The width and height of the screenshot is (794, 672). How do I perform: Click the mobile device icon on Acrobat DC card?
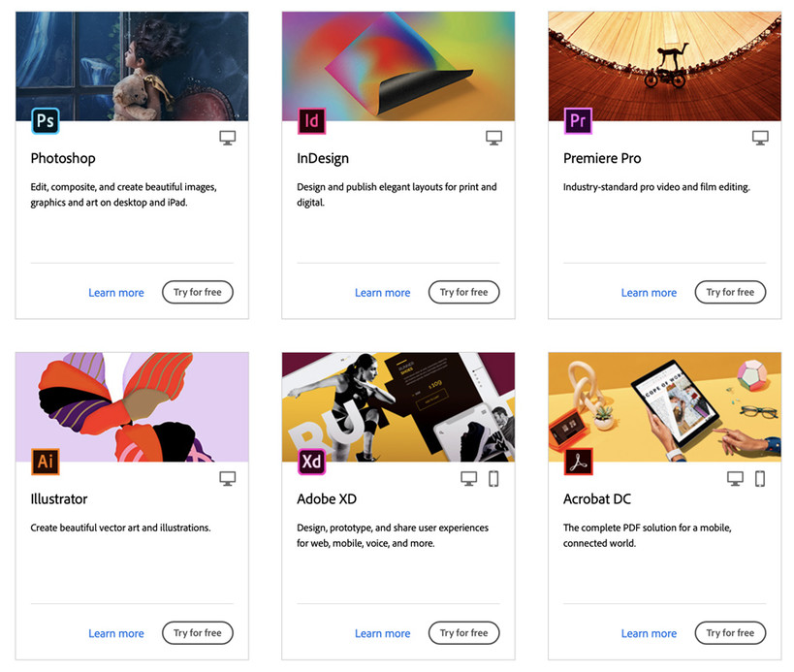pyautogui.click(x=760, y=478)
